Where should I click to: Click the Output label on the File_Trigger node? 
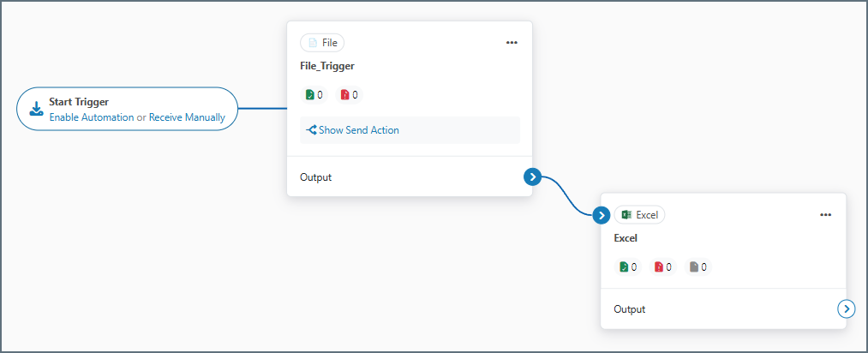click(315, 177)
